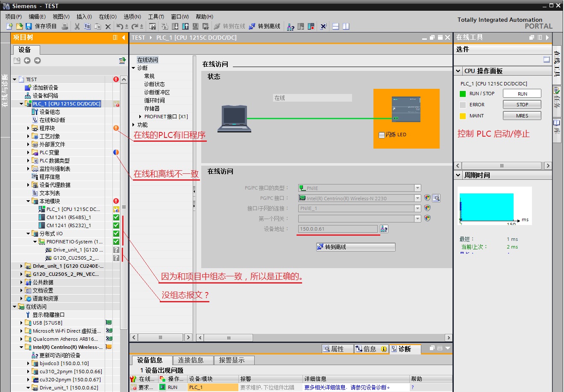Image resolution: width=564 pixels, height=392 pixels.
Task: Click the STOP button on CPU panel
Action: pos(522,105)
